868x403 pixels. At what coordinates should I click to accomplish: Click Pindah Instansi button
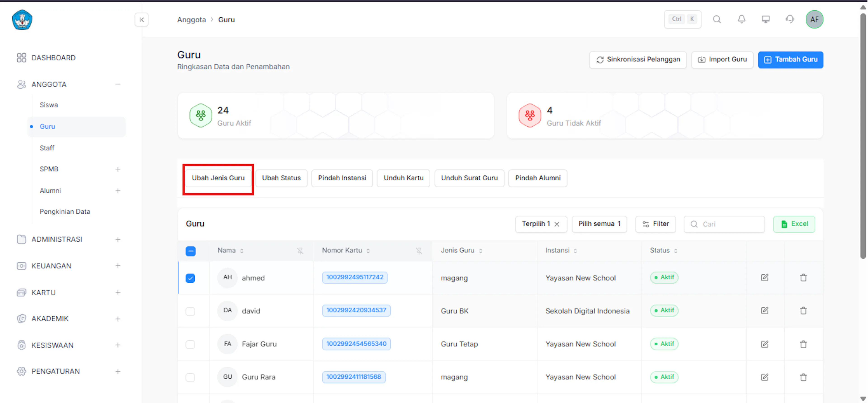point(342,178)
